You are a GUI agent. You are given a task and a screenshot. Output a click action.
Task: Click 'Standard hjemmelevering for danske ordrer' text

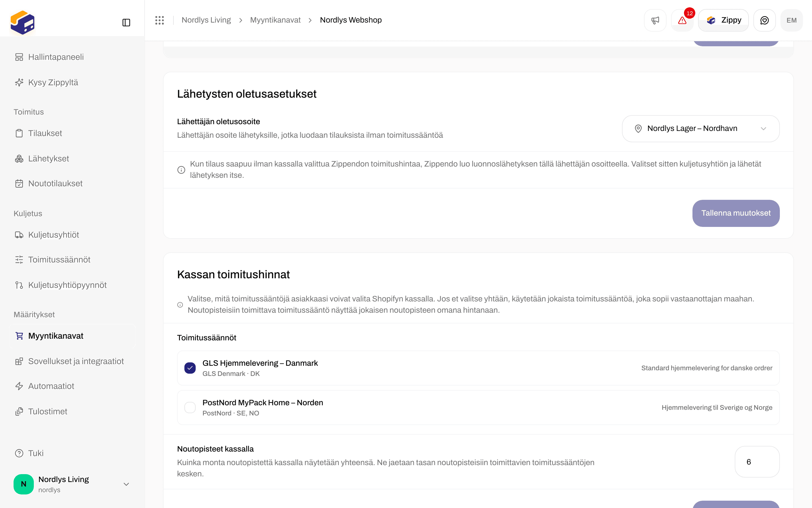tap(707, 368)
